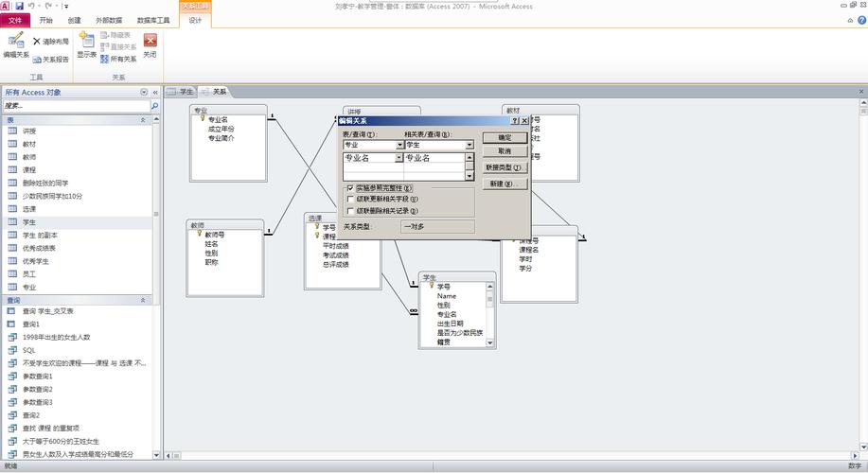Open the 关系报告 (Relationship Report) tool

pos(50,59)
